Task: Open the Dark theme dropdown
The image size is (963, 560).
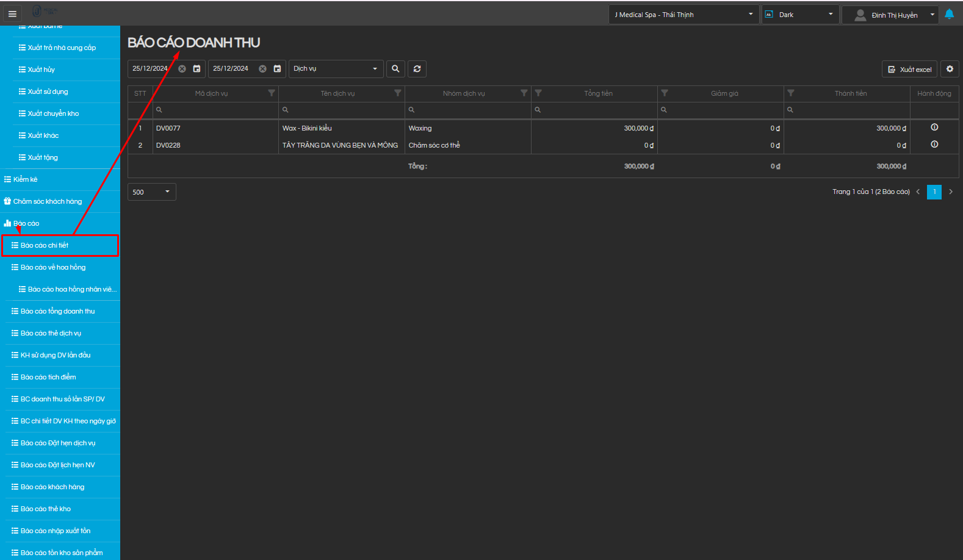Action: (799, 15)
